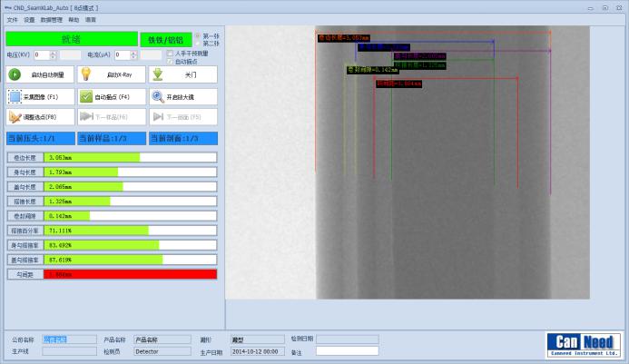Toggle the 自动描点 checkbox
Image resolution: width=629 pixels, height=364 pixels.
pos(170,61)
